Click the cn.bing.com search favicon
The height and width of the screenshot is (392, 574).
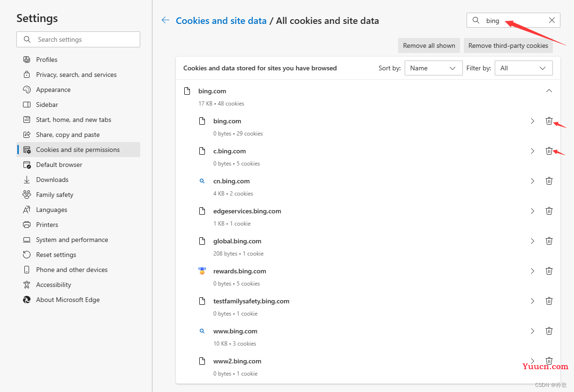click(x=202, y=181)
